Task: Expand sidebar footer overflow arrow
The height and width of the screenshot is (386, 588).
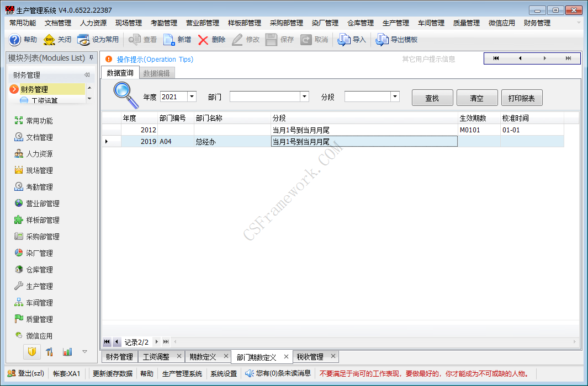Action: point(85,352)
